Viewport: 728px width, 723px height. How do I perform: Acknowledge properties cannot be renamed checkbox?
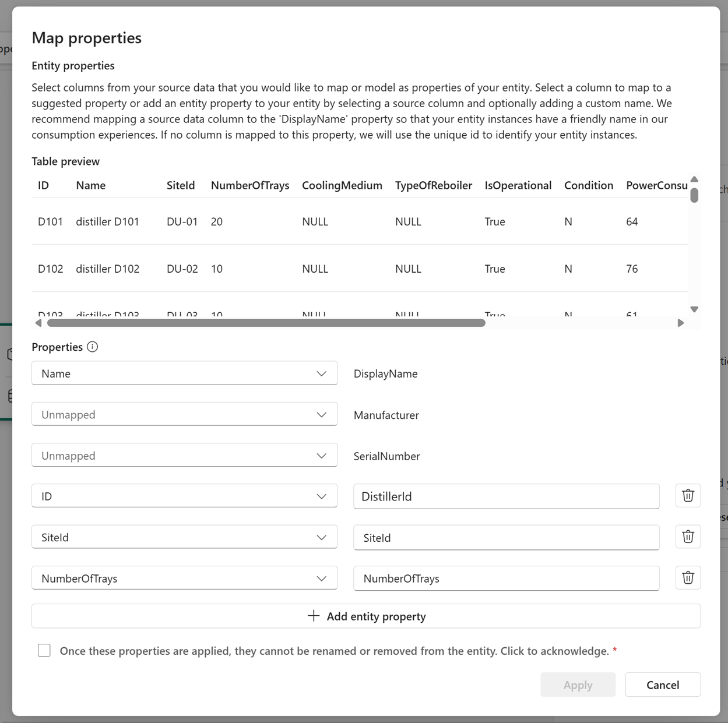44,650
